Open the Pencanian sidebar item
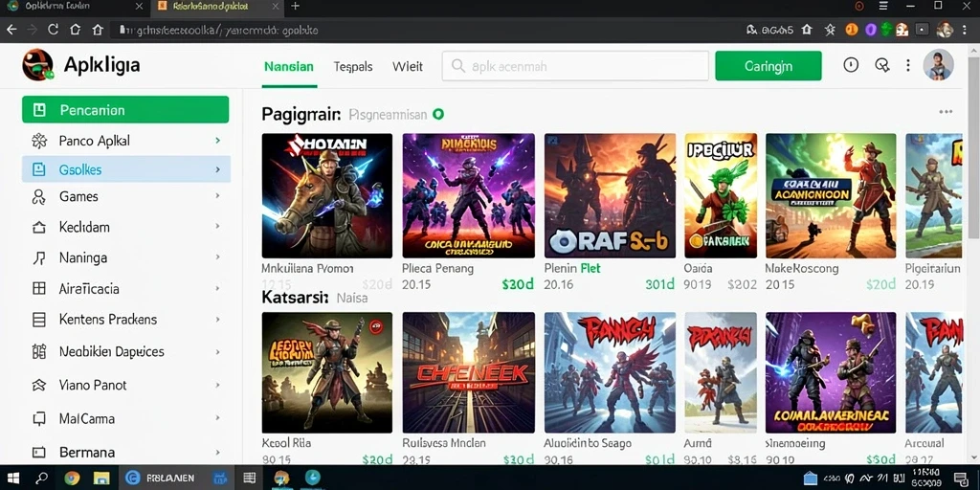Image resolution: width=980 pixels, height=490 pixels. click(x=125, y=110)
